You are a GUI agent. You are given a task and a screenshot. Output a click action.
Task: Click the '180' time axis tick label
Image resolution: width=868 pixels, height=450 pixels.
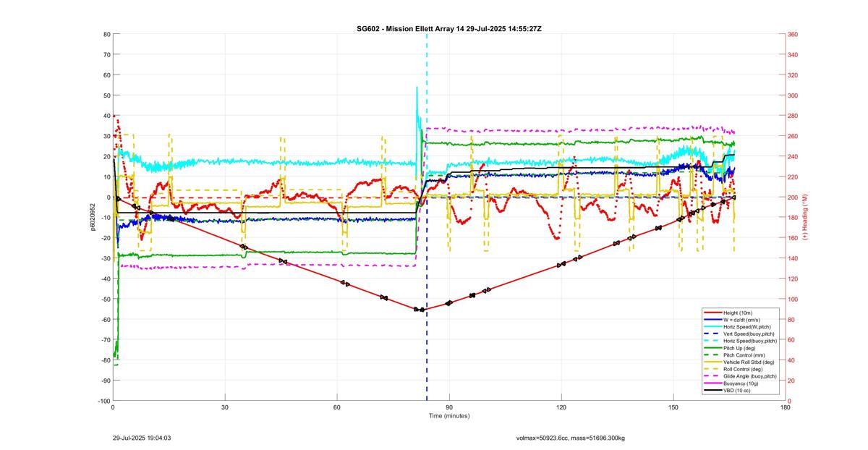(785, 407)
